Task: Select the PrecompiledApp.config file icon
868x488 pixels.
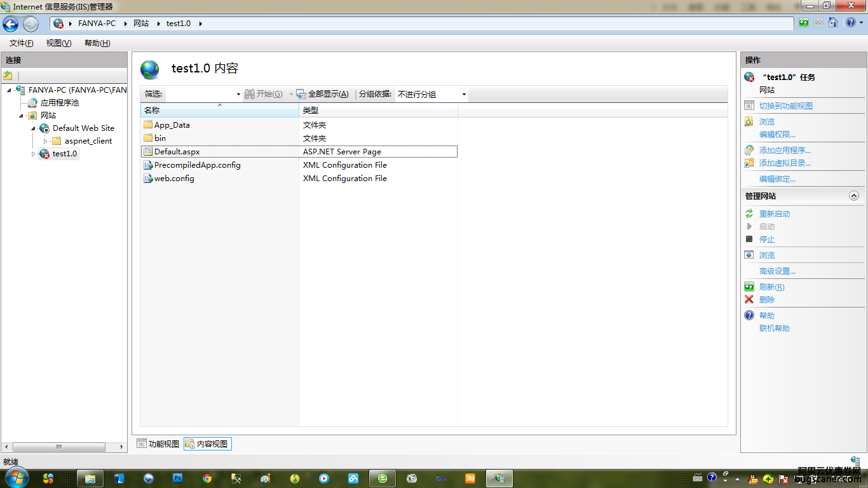Action: point(148,165)
